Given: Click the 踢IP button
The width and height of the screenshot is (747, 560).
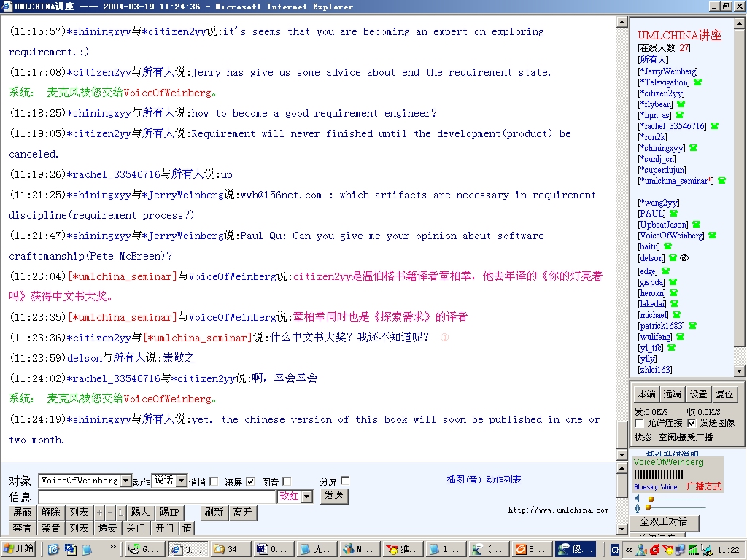Looking at the screenshot, I should coord(169,513).
